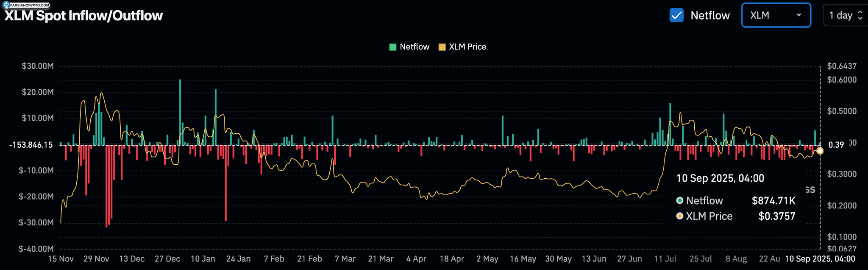The width and height of the screenshot is (868, 270).
Task: Click the teal Netflow dot in the tooltip
Action: (680, 200)
